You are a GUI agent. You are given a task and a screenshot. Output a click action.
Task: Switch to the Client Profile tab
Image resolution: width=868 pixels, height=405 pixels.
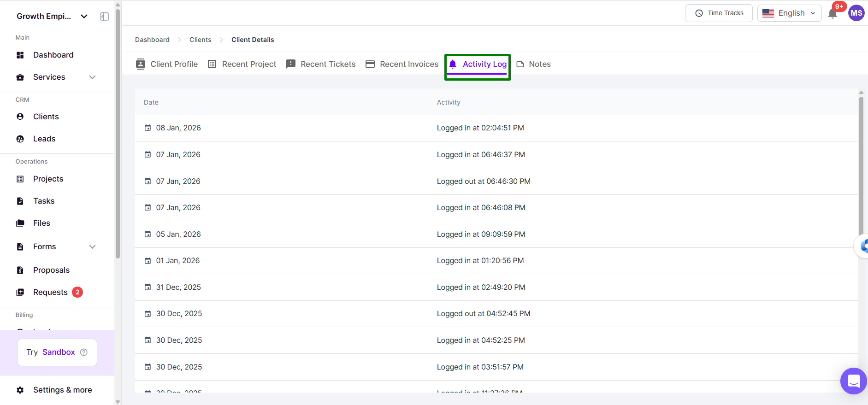pos(167,65)
